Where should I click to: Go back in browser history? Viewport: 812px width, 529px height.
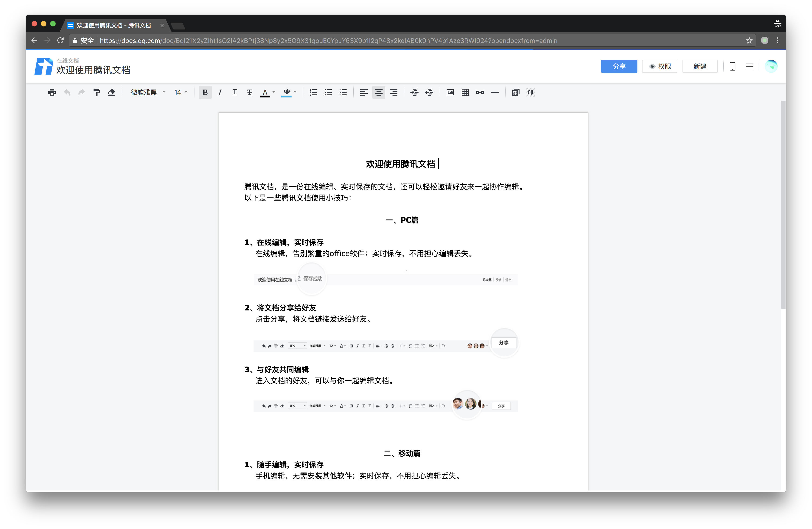coord(34,41)
